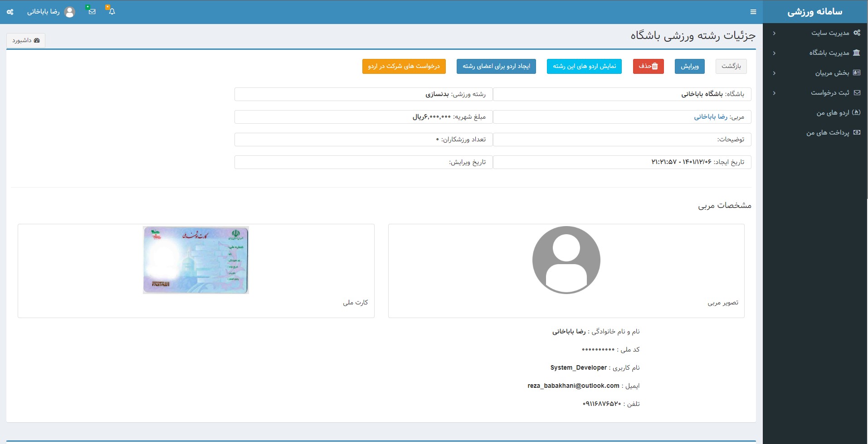The image size is (868, 444).
Task: Click the بازگشت back button
Action: tap(731, 66)
